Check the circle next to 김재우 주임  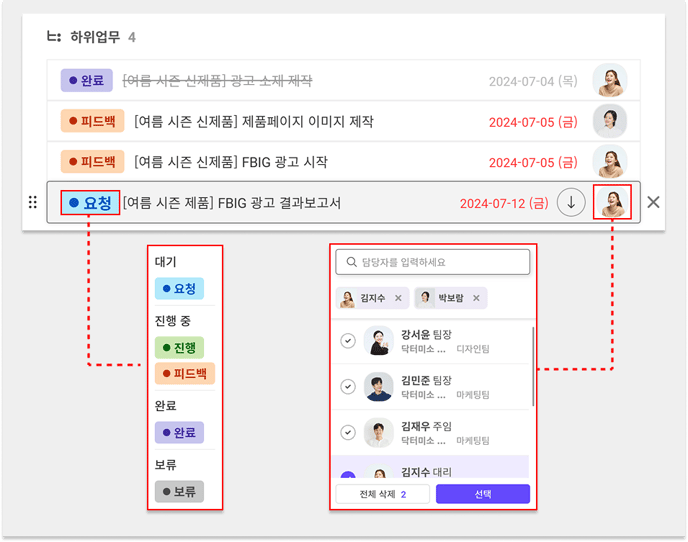pos(348,432)
